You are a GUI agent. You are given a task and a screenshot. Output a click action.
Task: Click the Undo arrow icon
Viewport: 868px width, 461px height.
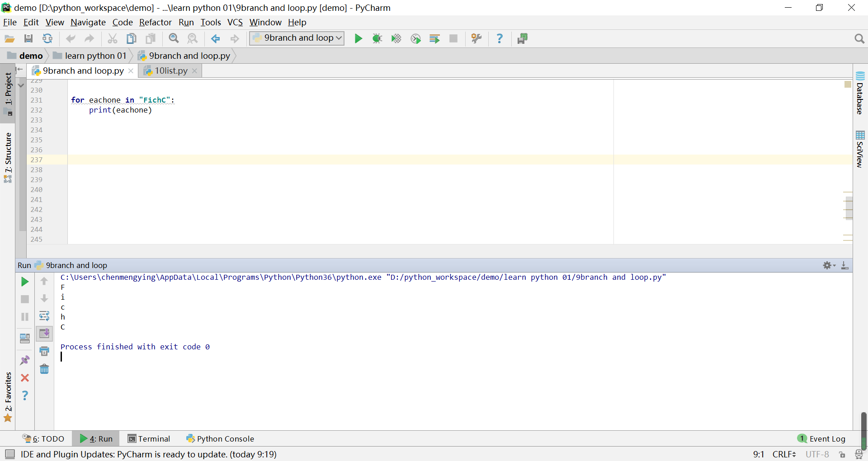(x=71, y=39)
